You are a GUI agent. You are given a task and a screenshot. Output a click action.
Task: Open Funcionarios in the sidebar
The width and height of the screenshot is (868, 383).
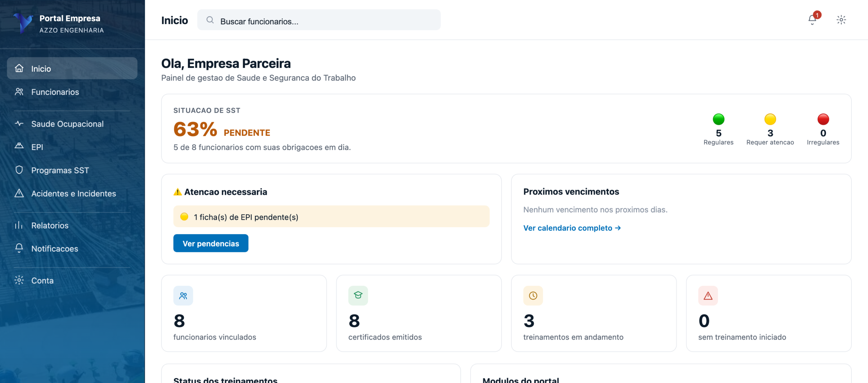[x=72, y=92]
